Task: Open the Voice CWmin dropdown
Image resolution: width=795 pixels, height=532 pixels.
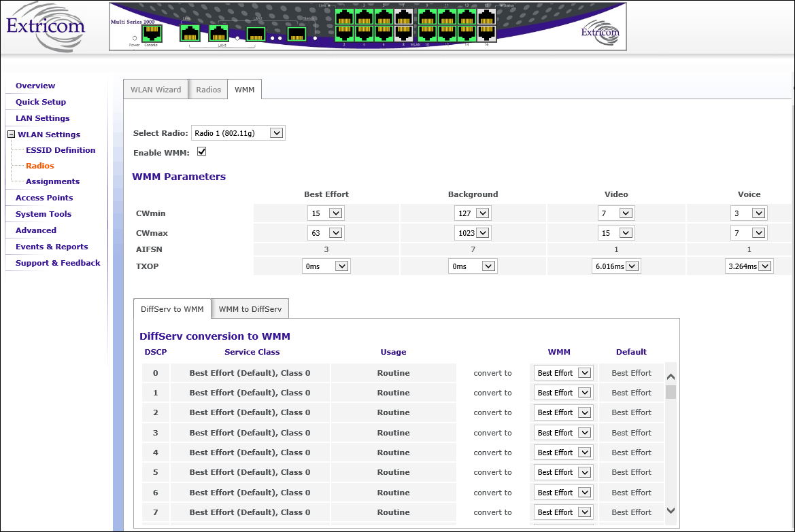Action: [x=749, y=213]
